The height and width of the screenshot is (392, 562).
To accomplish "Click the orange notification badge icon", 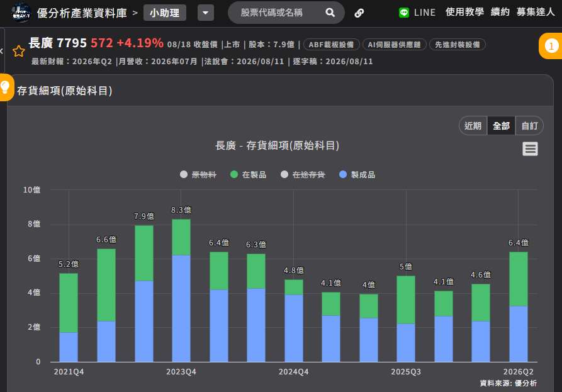I will click(x=551, y=46).
